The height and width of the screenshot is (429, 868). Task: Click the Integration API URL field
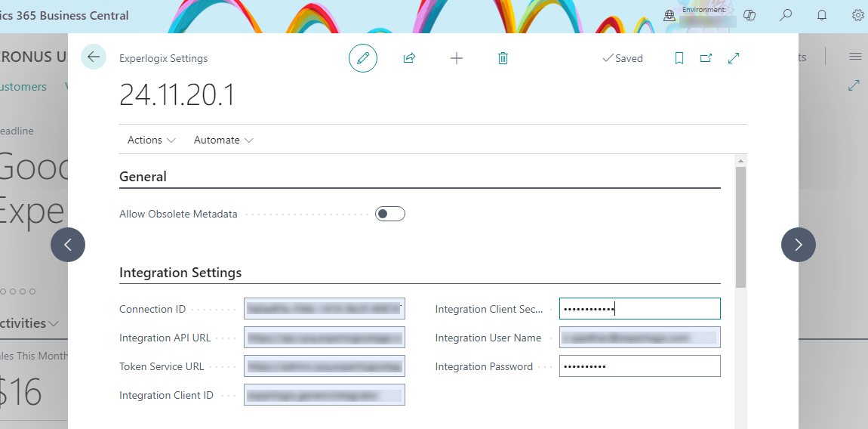coord(325,338)
